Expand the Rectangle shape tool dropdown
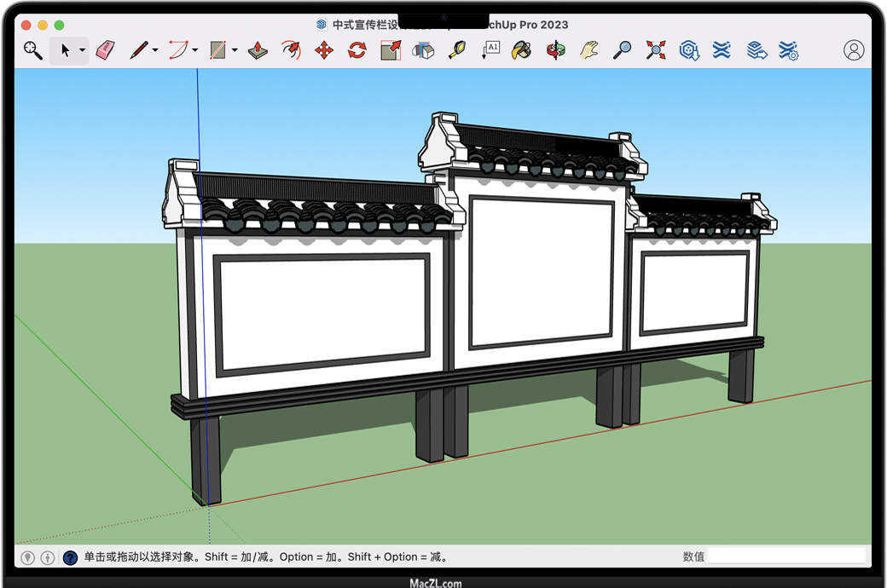Viewport: 887px width, 588px height. 234,51
